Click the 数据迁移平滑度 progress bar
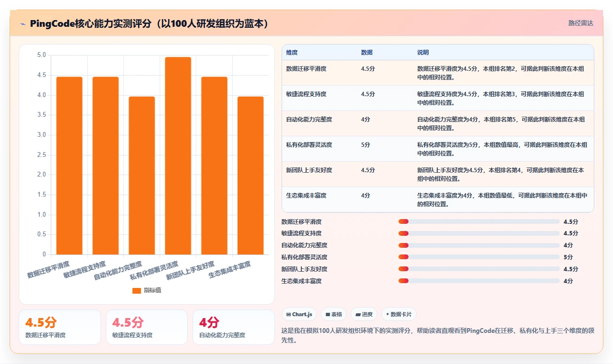 479,221
